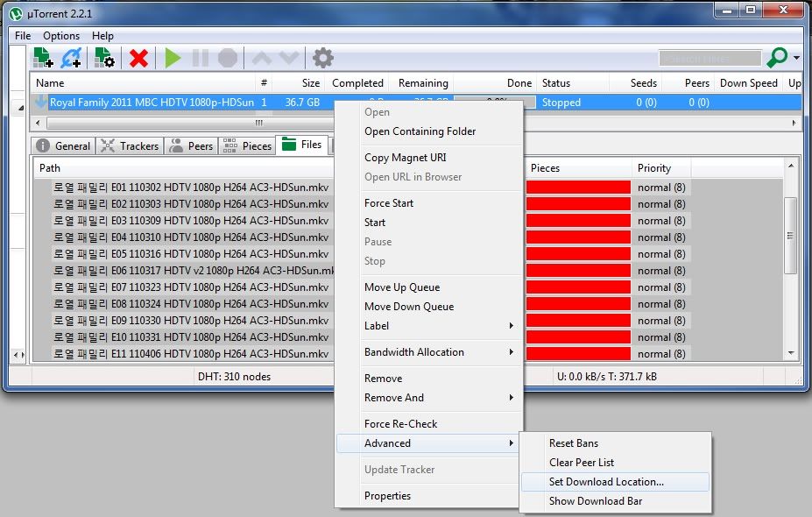Click the Add Torrent toolbar icon
The image size is (812, 517).
pos(43,58)
